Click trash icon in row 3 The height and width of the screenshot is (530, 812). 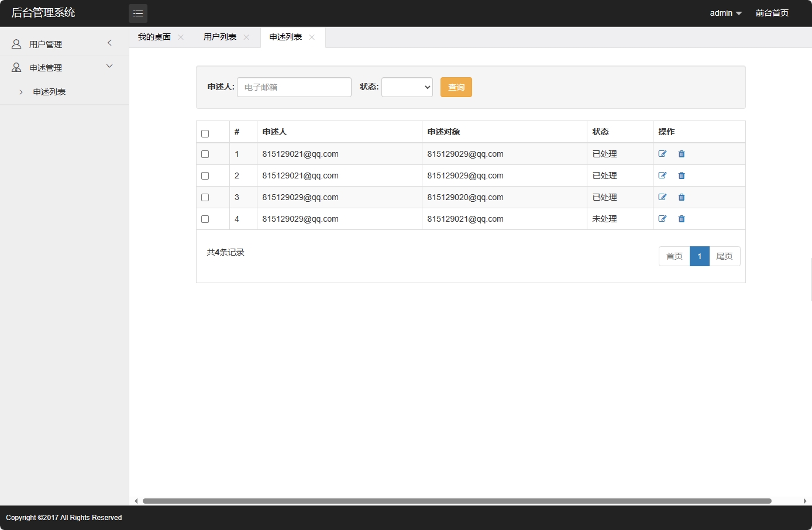[x=682, y=197]
